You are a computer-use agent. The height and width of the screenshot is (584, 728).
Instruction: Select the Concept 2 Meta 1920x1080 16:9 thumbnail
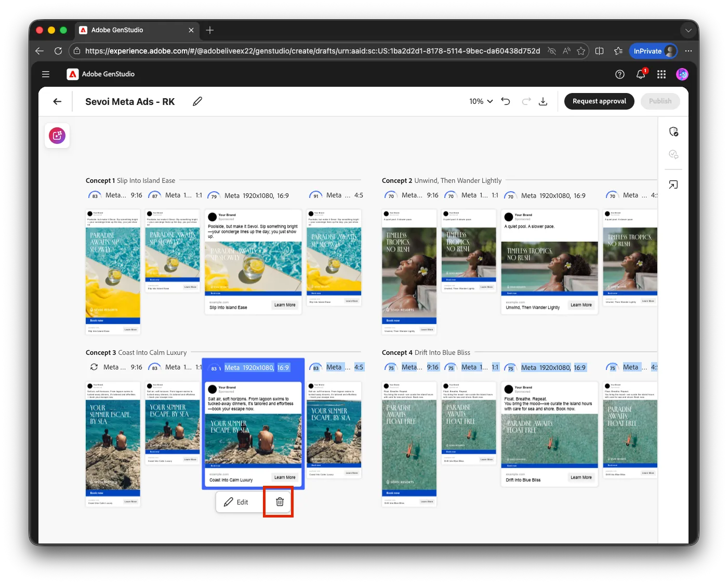pos(549,261)
